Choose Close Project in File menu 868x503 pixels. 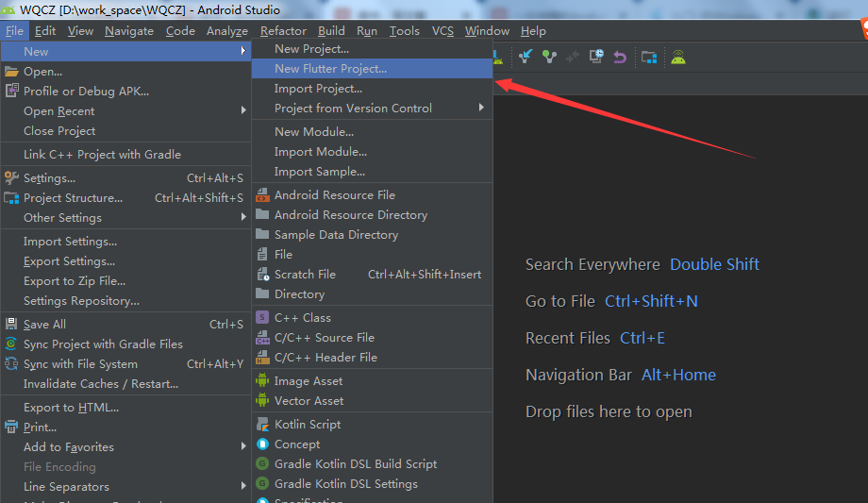(125, 131)
